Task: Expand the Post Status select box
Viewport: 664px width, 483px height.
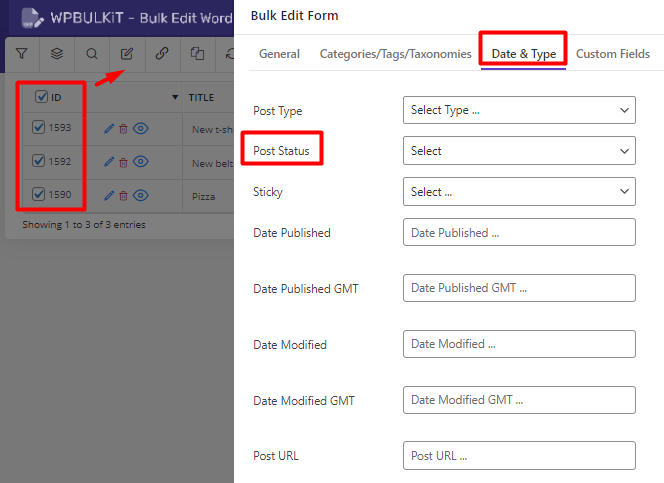Action: point(519,151)
